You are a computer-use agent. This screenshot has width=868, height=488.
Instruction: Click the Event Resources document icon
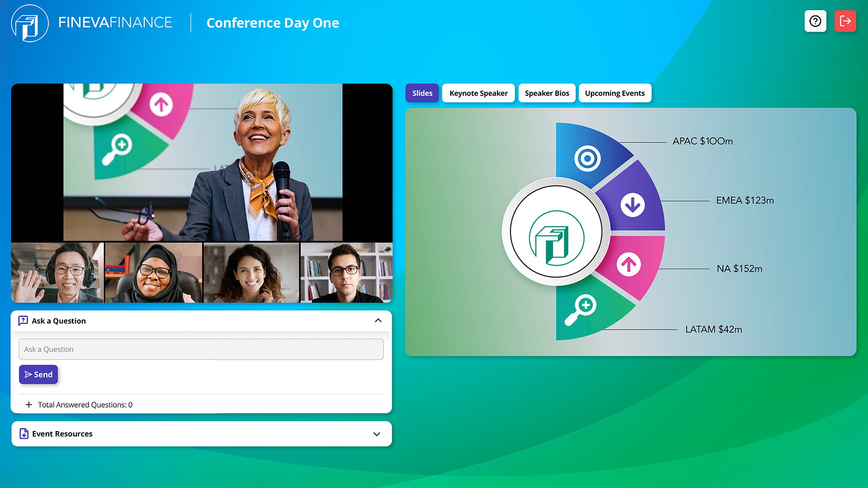tap(24, 433)
